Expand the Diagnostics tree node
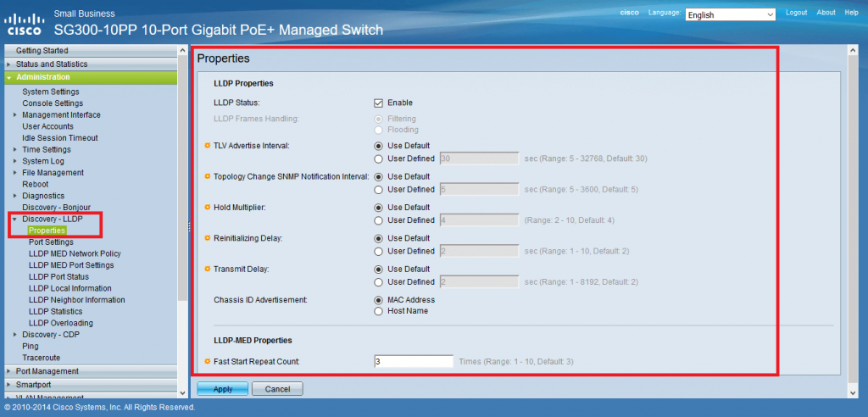The height and width of the screenshot is (417, 868). coord(15,196)
